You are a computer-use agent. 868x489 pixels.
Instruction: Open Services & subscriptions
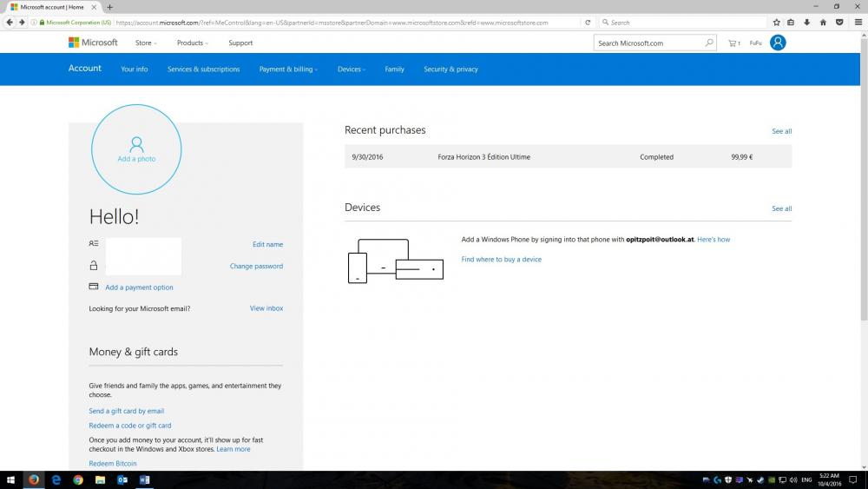click(x=204, y=69)
